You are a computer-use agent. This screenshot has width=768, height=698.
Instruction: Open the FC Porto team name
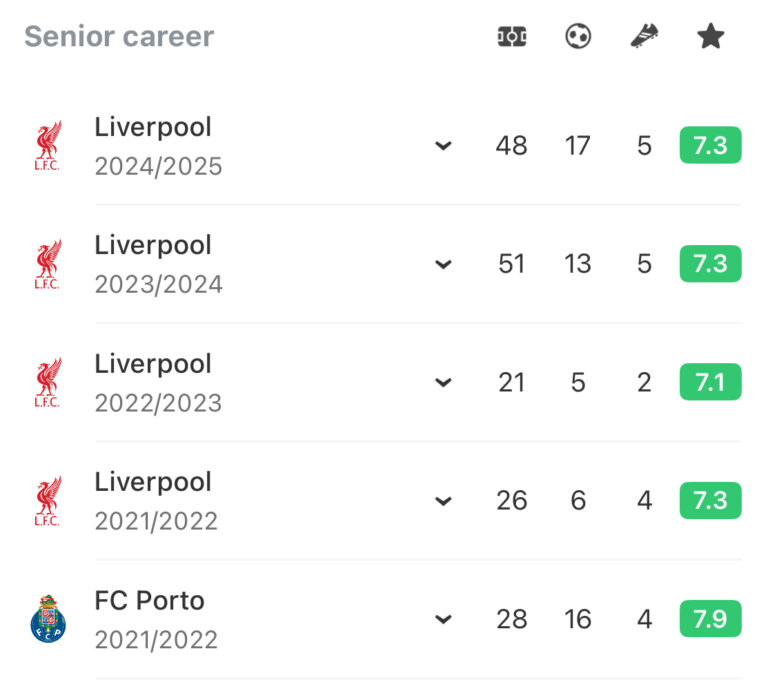(150, 601)
